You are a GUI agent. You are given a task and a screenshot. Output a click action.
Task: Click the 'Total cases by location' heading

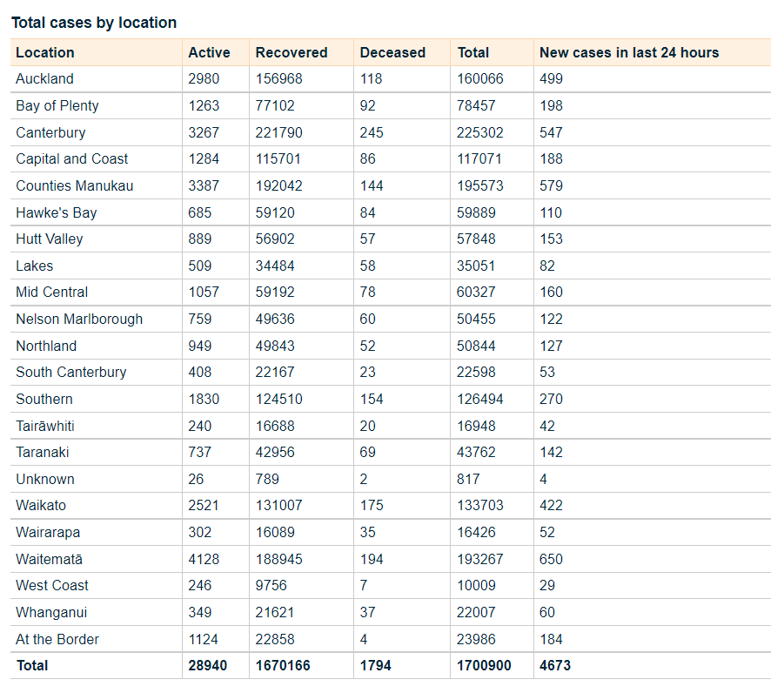94,23
